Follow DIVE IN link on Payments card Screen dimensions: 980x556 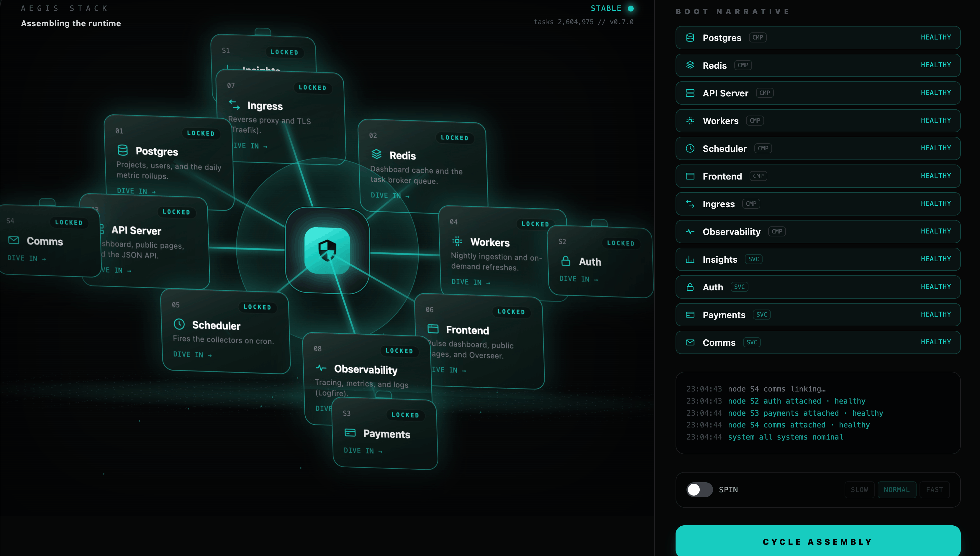click(x=363, y=450)
